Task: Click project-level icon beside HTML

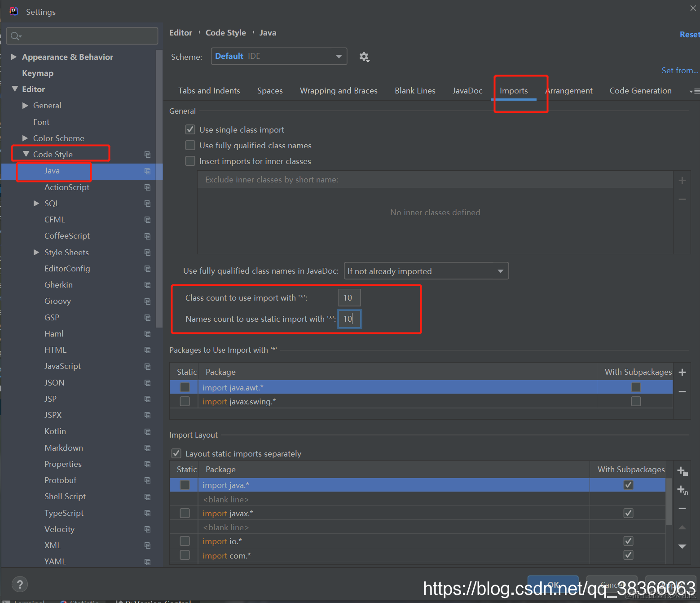Action: coord(147,350)
